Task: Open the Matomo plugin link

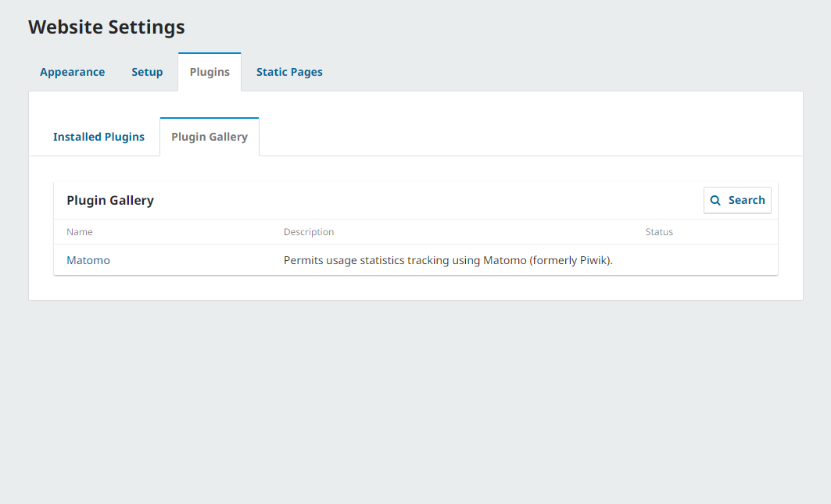Action: (x=88, y=260)
